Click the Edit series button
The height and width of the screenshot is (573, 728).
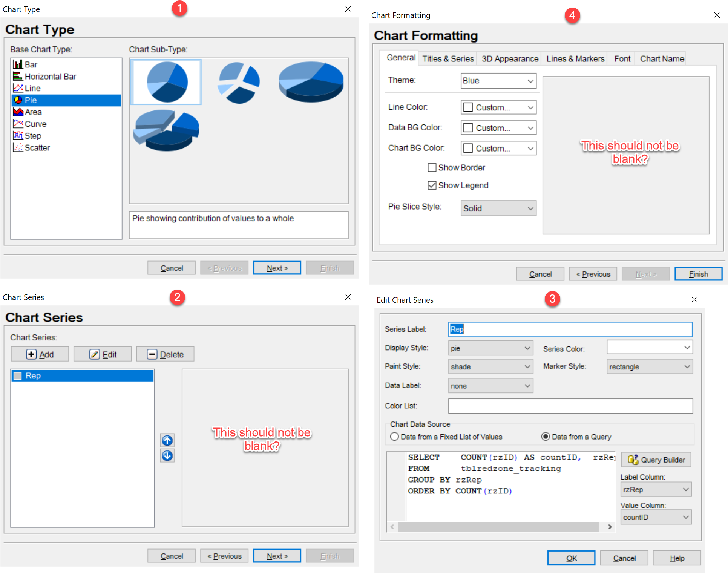tap(103, 354)
